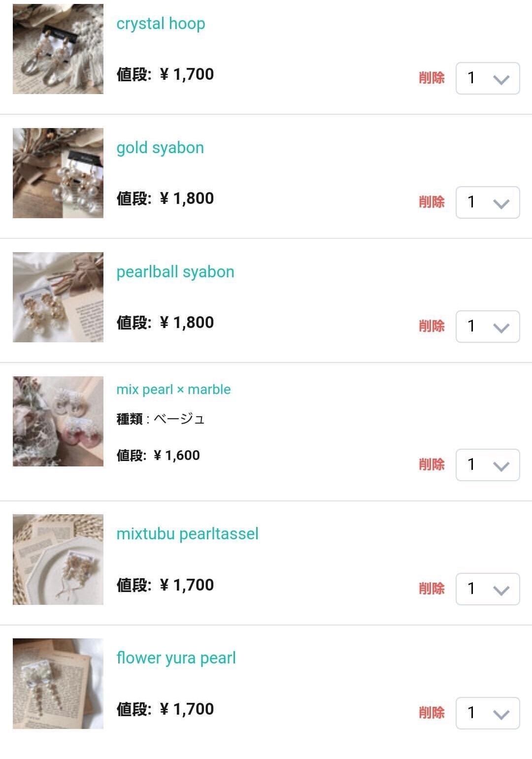Expand quantity dropdown for crystal hoop
532x759 pixels.
pyautogui.click(x=488, y=78)
